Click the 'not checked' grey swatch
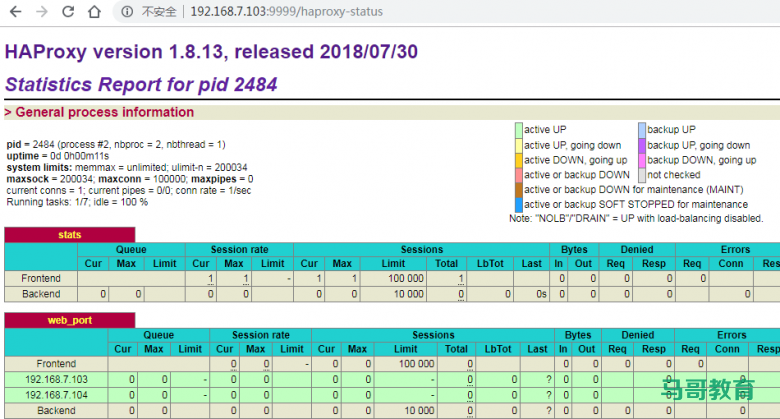 (x=642, y=175)
